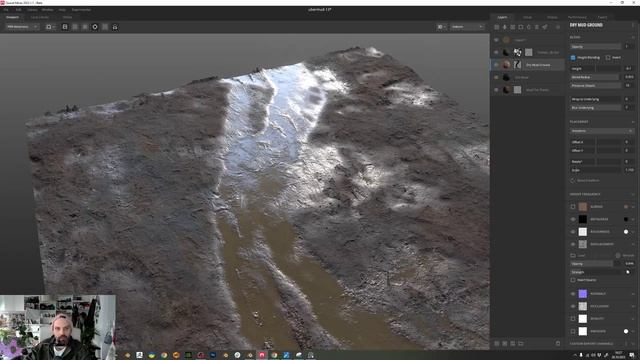Click the second icon in the layers toolbar
Viewport: 640px width, 360px height.
(x=504, y=27)
